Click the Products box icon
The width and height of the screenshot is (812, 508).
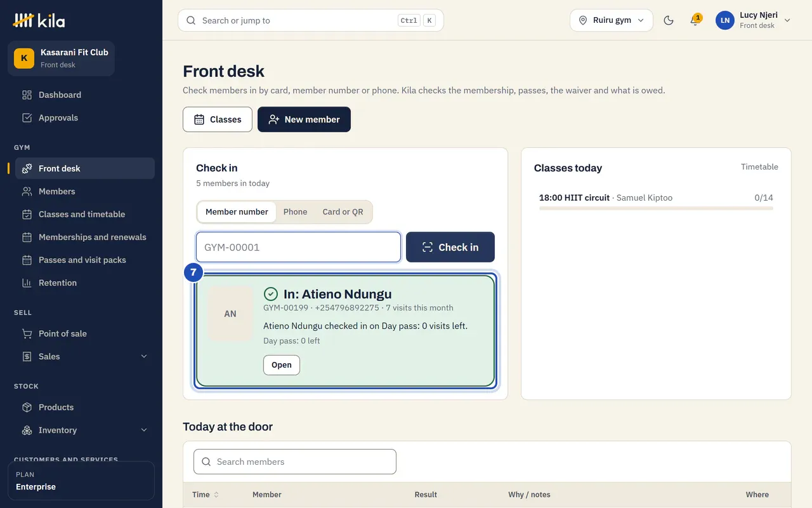27,407
